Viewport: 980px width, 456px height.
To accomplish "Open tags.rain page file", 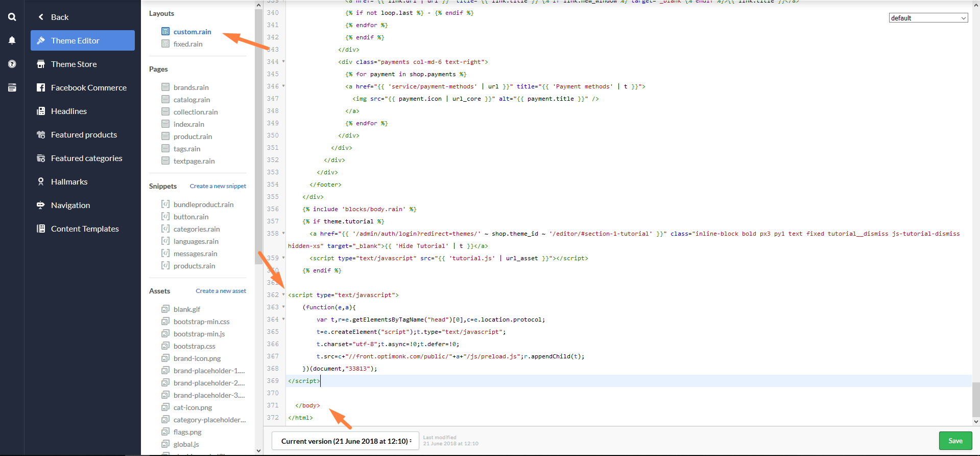I will pos(187,149).
